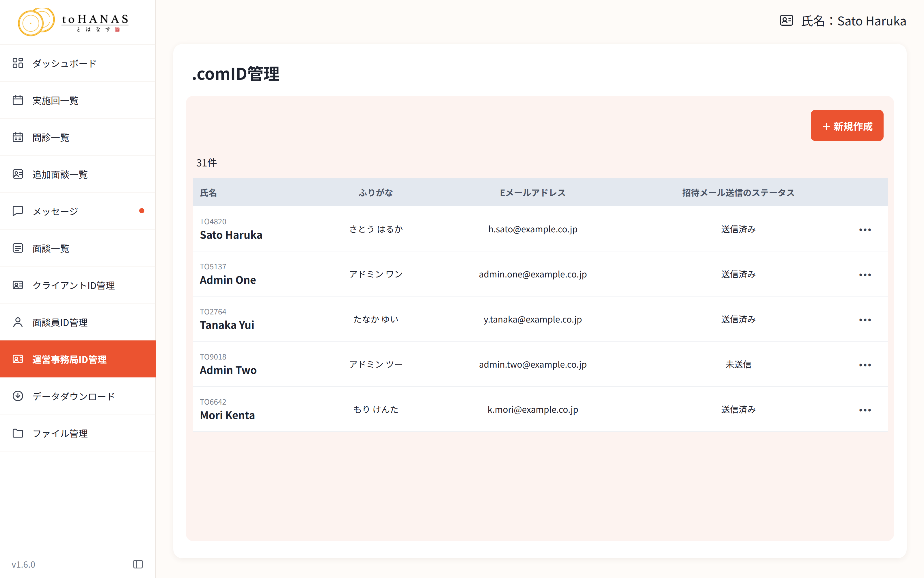Click the 面談一覧 list icon

pos(18,248)
